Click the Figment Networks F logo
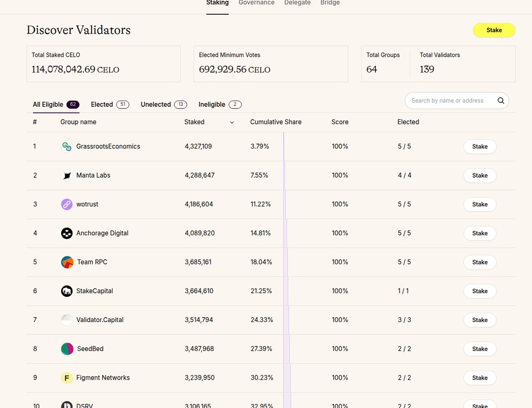Screen dimensions: 532x408 click(x=67, y=378)
